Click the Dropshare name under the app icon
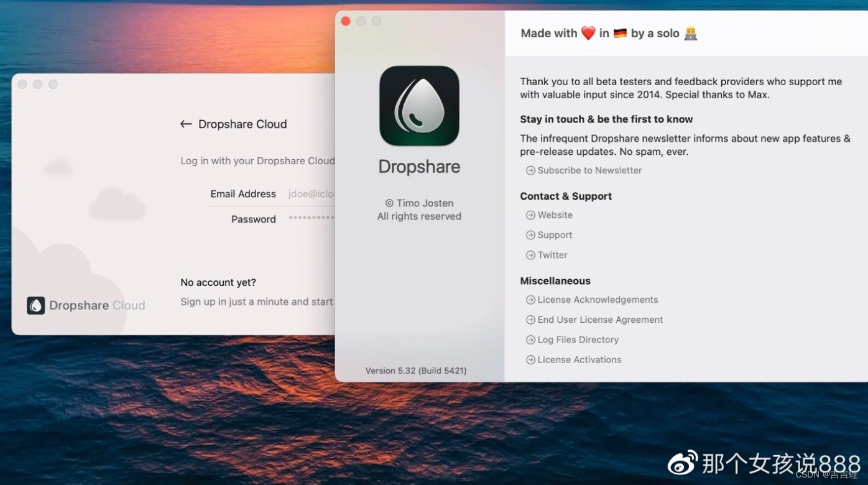 pyautogui.click(x=419, y=167)
